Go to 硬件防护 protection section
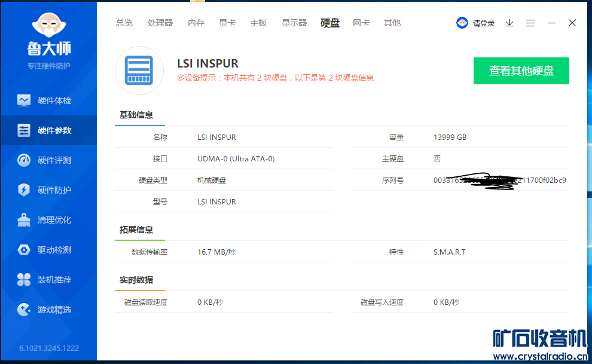Image resolution: width=592 pixels, height=364 pixels. 48,189
